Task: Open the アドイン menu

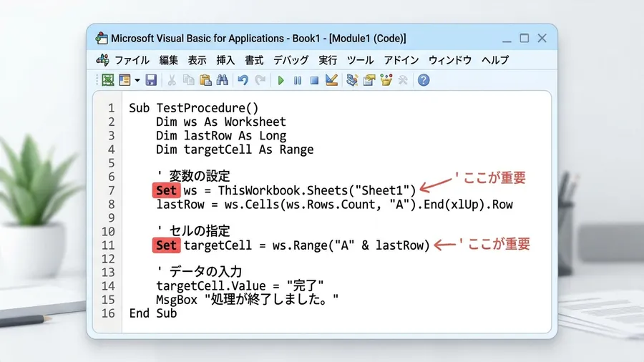Action: pos(401,60)
